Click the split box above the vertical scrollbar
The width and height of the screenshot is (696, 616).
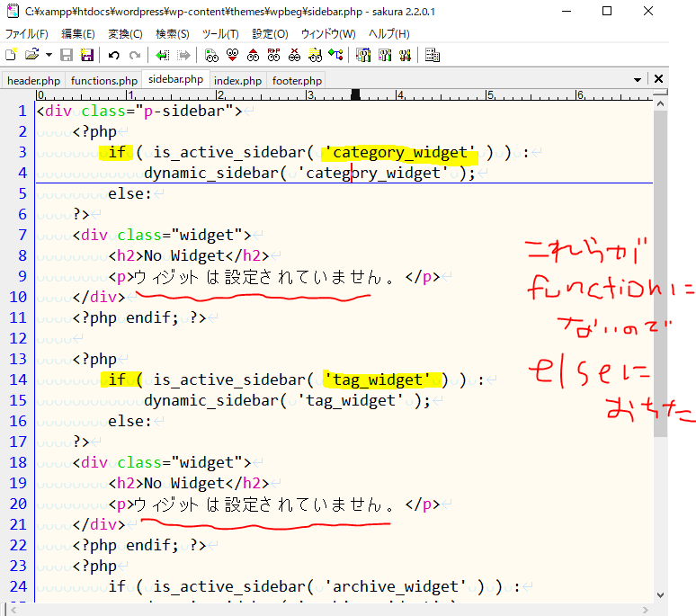pyautogui.click(x=661, y=93)
